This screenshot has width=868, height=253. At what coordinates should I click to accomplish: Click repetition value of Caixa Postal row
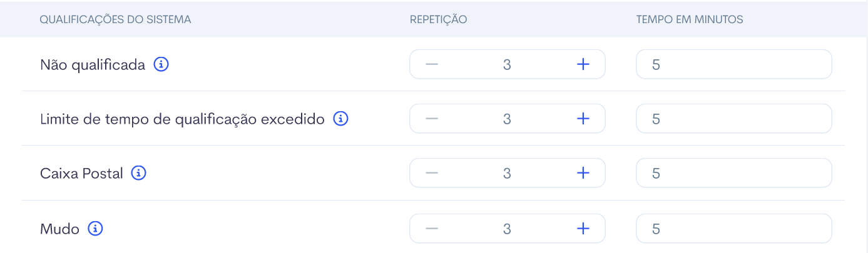point(507,173)
